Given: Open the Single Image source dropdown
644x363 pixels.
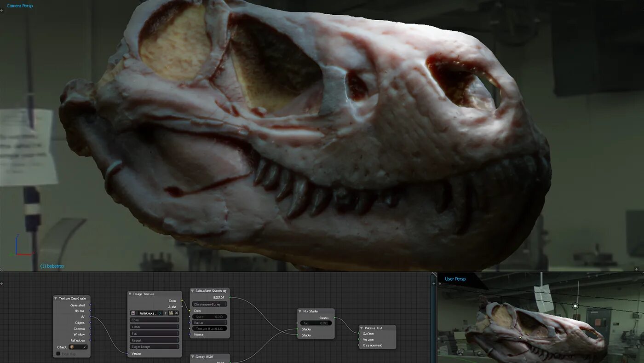Looking at the screenshot, I should pyautogui.click(x=154, y=347).
